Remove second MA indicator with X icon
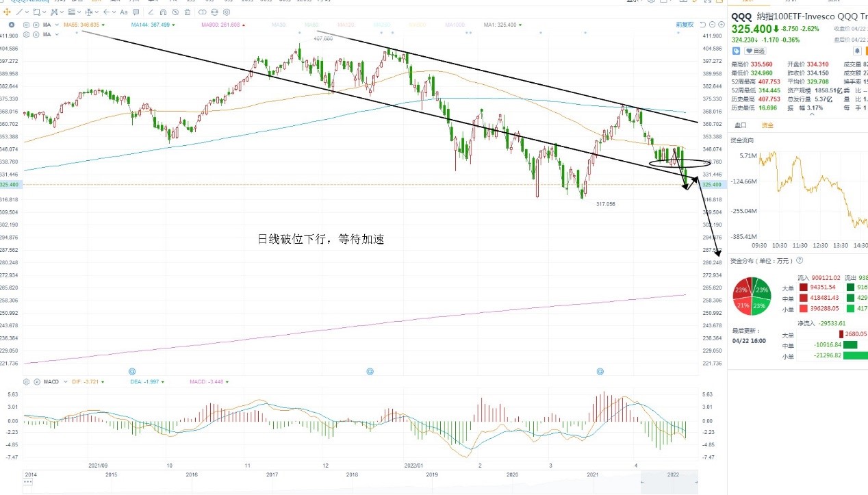Image resolution: width=868 pixels, height=495 pixels. pyautogui.click(x=36, y=34)
